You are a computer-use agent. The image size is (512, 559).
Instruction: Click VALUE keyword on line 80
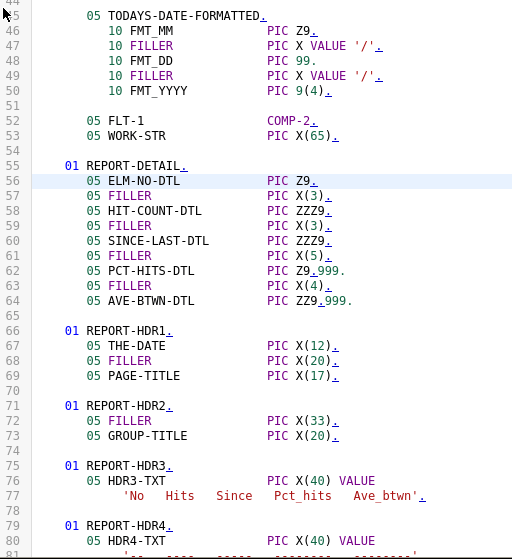pyautogui.click(x=357, y=540)
